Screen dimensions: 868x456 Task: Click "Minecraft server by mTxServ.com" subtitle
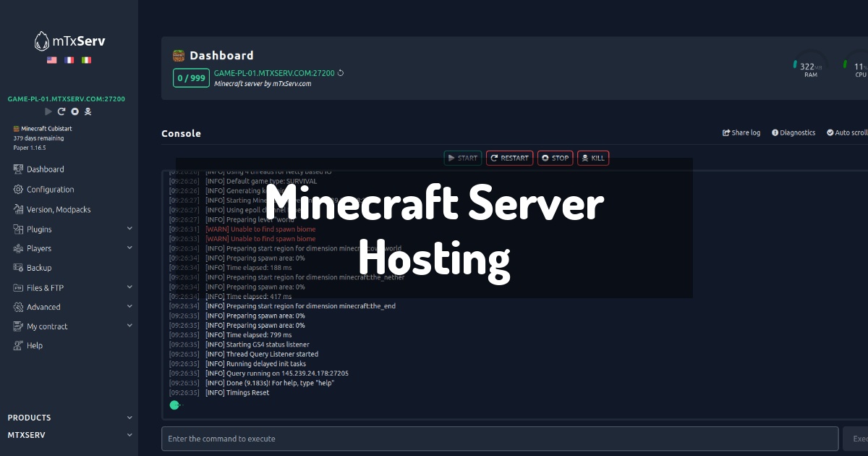coord(263,84)
